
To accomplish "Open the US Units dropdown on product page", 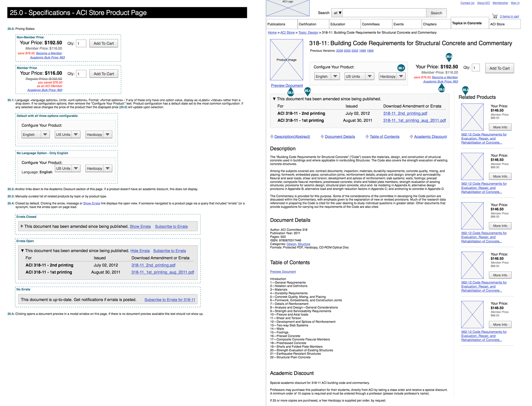I will 359,76.
